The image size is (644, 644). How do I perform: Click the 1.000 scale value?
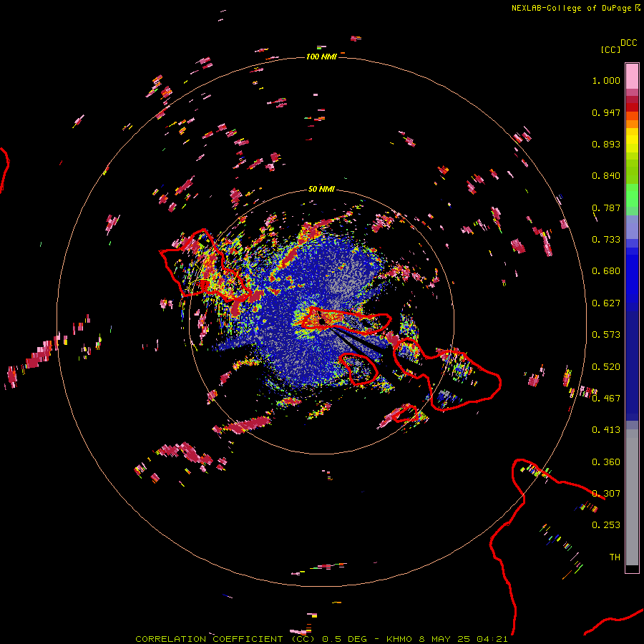click(606, 80)
